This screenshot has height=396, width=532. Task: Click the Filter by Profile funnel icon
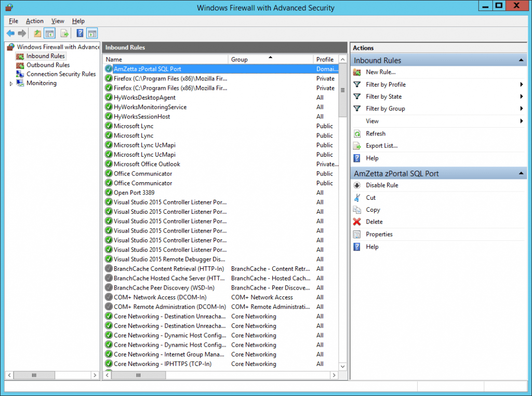357,85
